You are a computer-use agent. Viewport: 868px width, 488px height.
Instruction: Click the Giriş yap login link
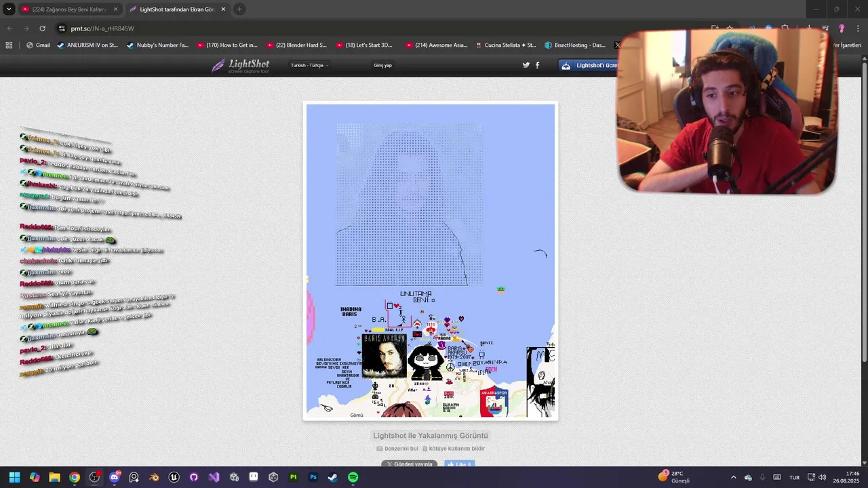[382, 65]
